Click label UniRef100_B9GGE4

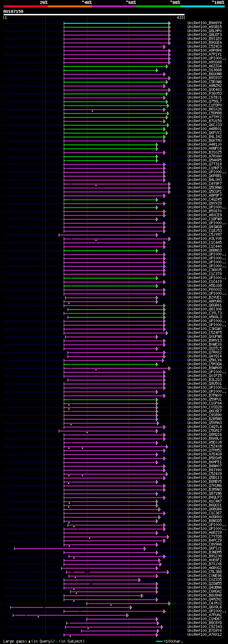coord(204,43)
